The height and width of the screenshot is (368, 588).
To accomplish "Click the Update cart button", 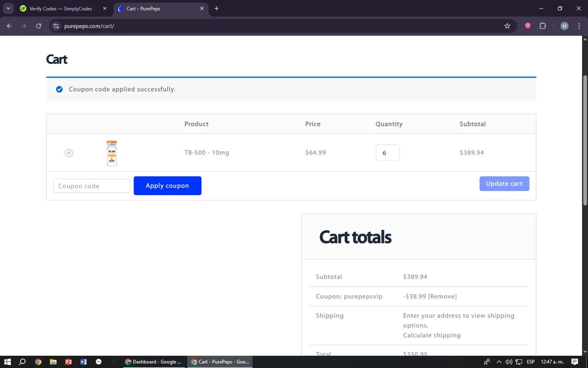I will point(504,184).
